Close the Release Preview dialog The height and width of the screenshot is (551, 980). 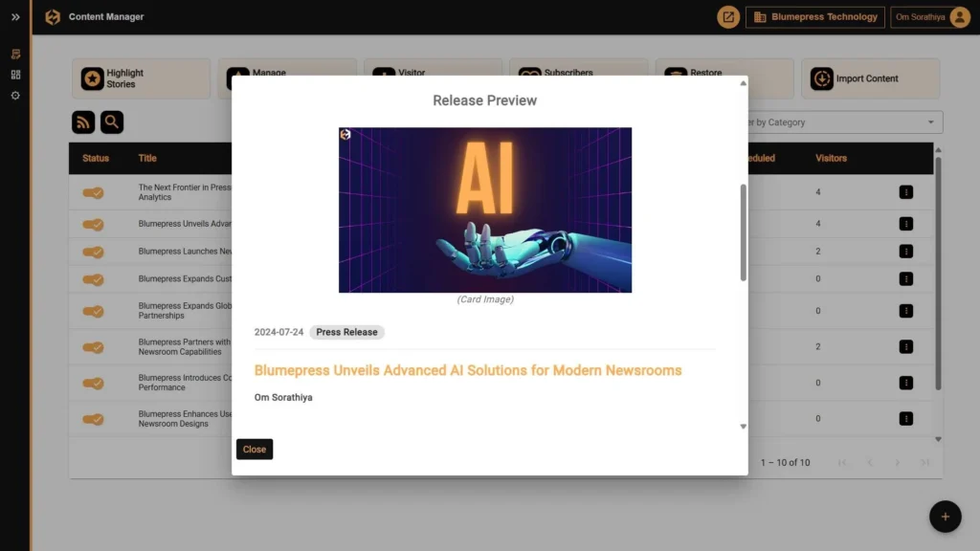tap(255, 450)
